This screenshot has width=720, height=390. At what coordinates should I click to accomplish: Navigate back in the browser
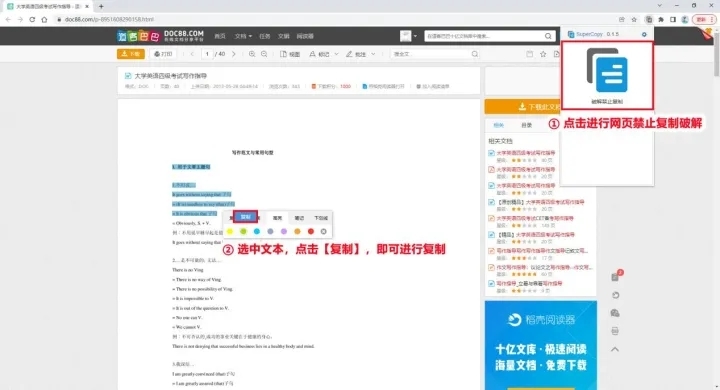click(8, 19)
